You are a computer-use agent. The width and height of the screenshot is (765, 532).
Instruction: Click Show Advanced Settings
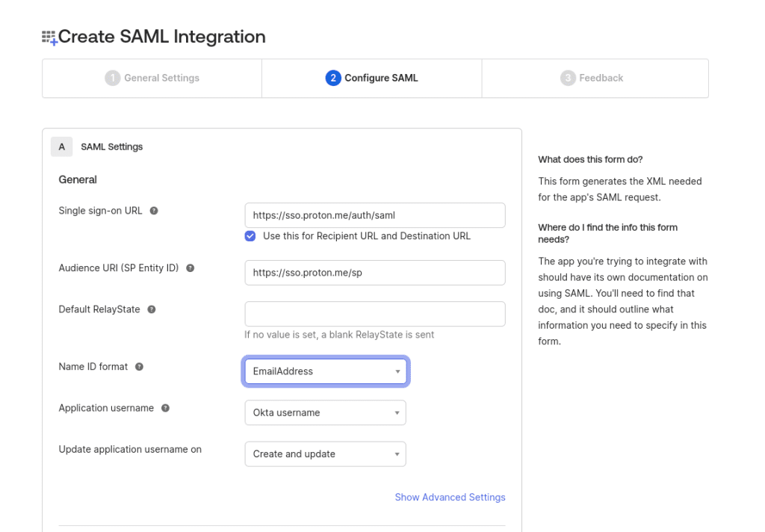pos(450,497)
